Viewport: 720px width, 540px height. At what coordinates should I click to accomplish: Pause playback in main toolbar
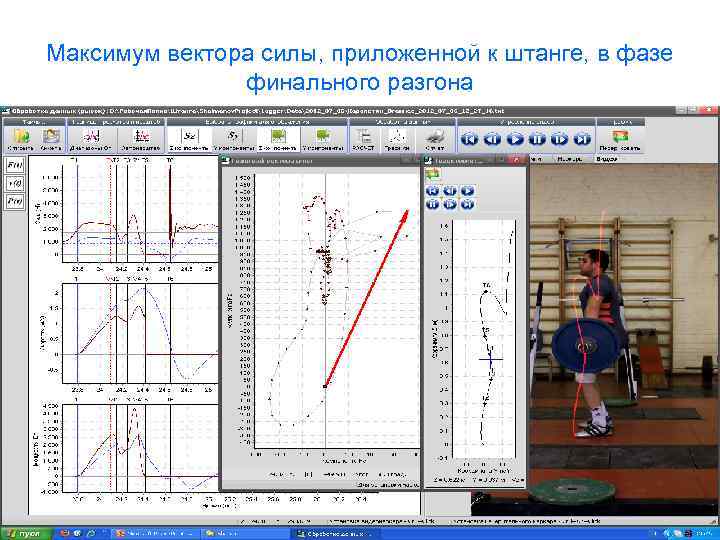point(537,138)
